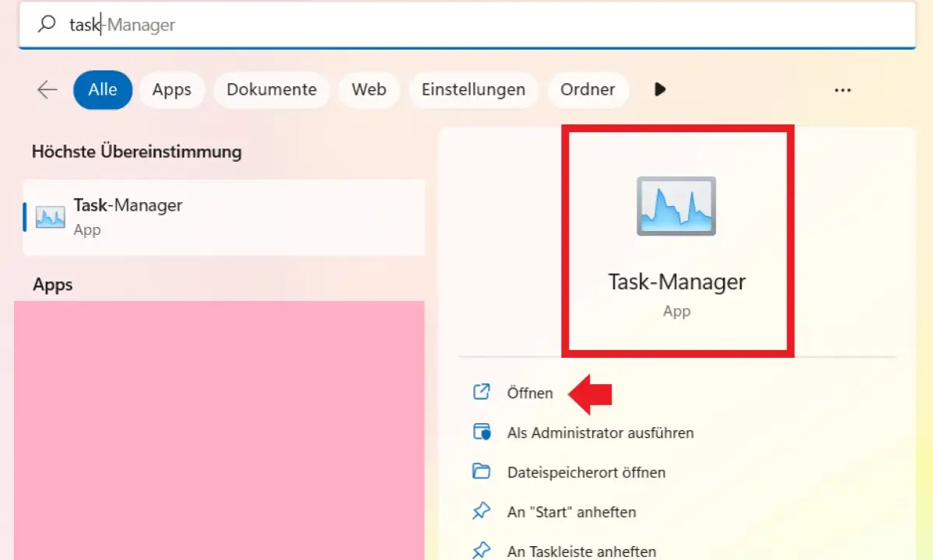Screen dimensions: 933x560
Task: Select the Task-Manager best match result
Action: pyautogui.click(x=224, y=218)
